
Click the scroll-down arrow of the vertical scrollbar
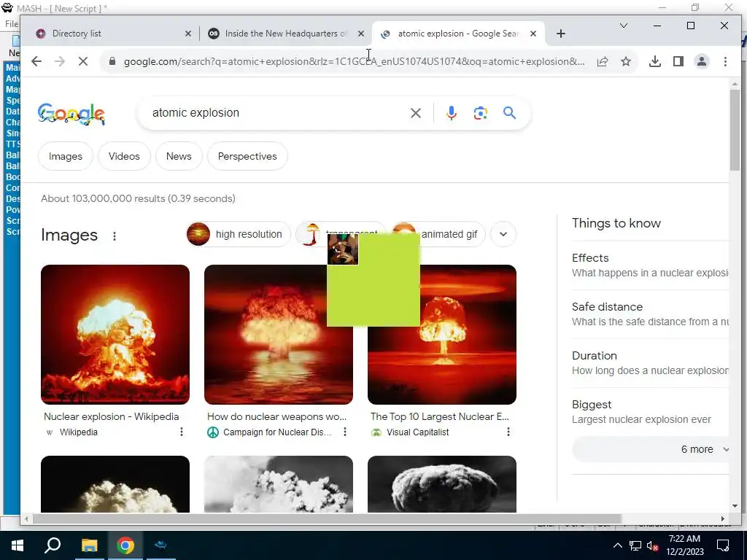tap(735, 506)
